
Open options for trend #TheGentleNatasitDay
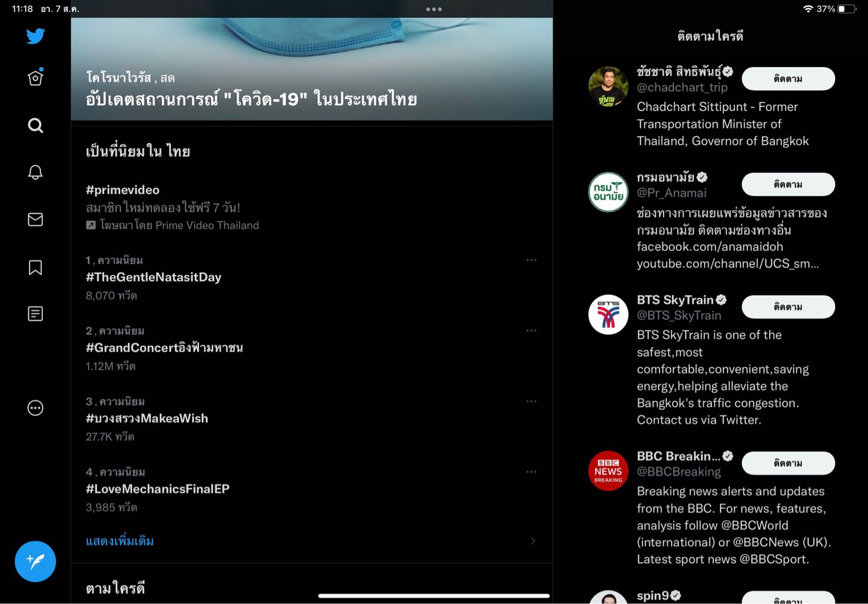(x=531, y=260)
